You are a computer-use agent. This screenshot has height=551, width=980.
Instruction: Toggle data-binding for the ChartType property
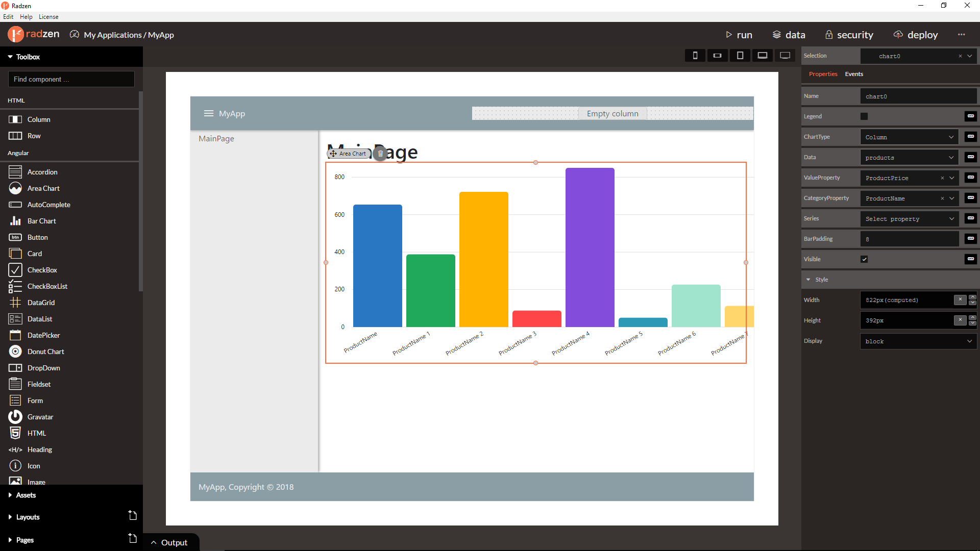pos(970,137)
